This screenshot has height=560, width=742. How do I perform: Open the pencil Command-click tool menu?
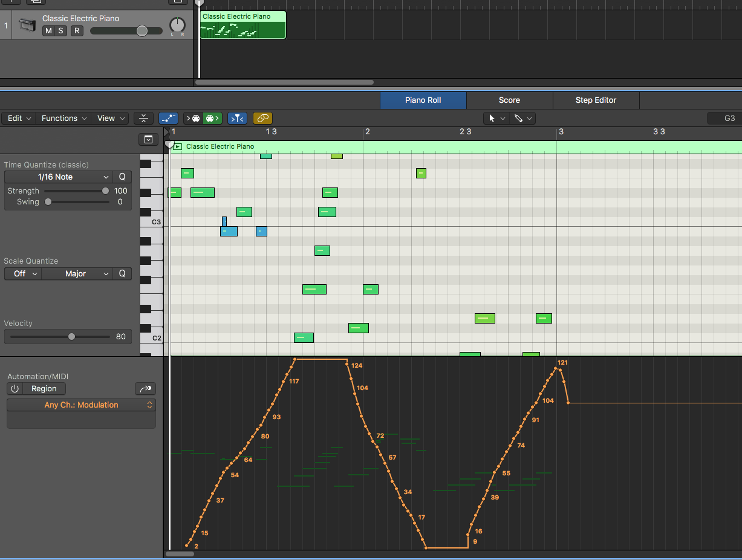coord(522,118)
